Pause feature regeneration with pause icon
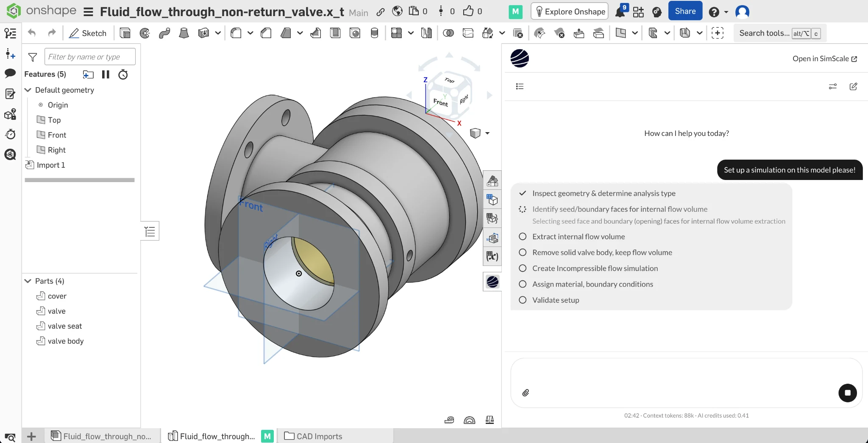 click(106, 75)
